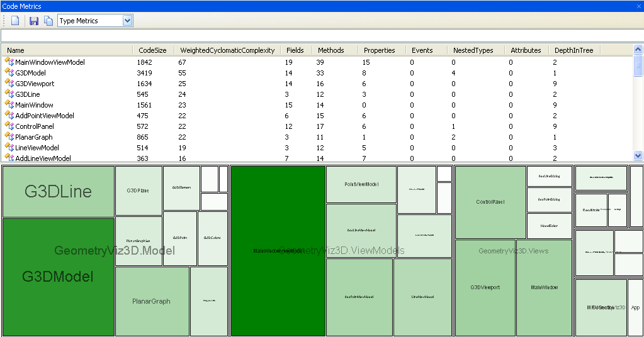
Task: Select the G3DLine block in treemap
Action: tap(59, 192)
